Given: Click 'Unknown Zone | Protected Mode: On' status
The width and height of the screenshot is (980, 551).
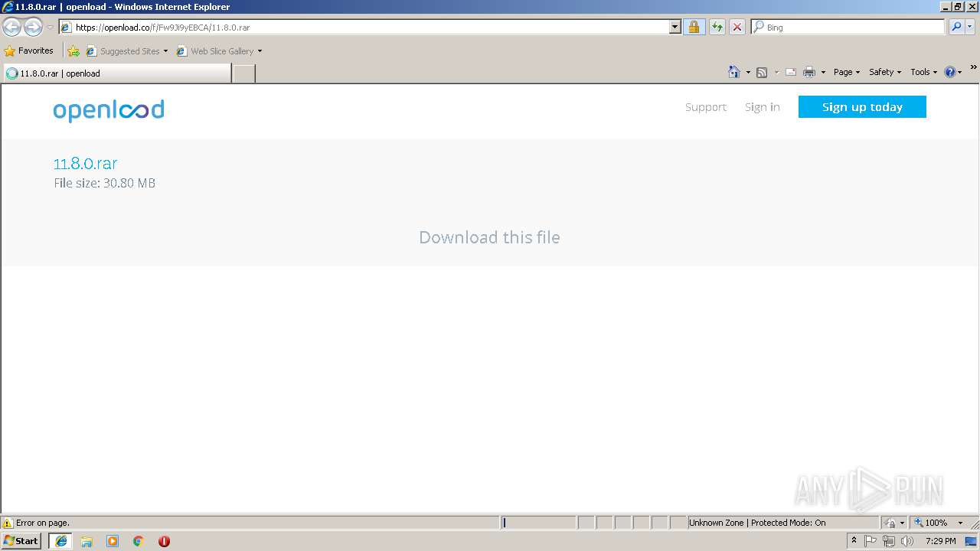Looking at the screenshot, I should [756, 523].
